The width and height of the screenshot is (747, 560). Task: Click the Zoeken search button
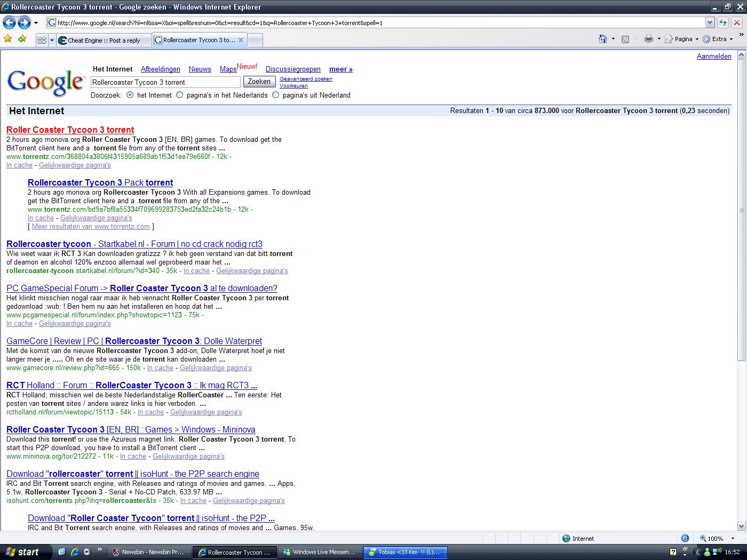click(x=259, y=82)
